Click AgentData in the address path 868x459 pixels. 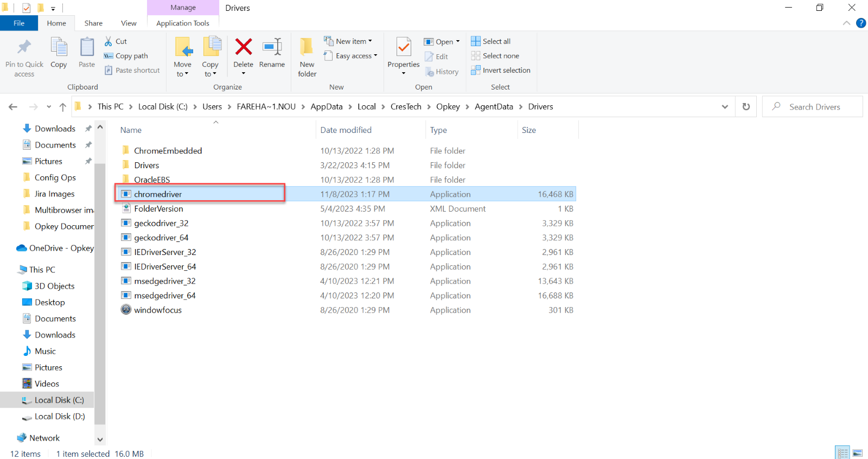[494, 107]
